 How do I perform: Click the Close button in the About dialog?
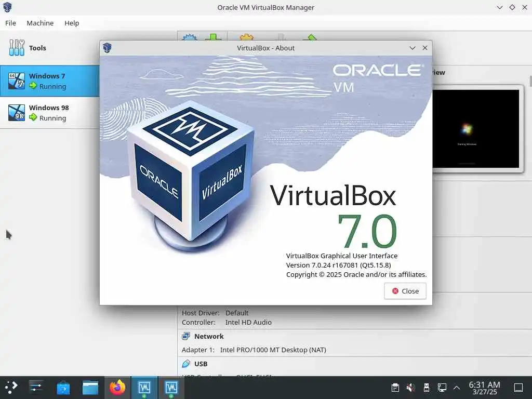click(405, 291)
